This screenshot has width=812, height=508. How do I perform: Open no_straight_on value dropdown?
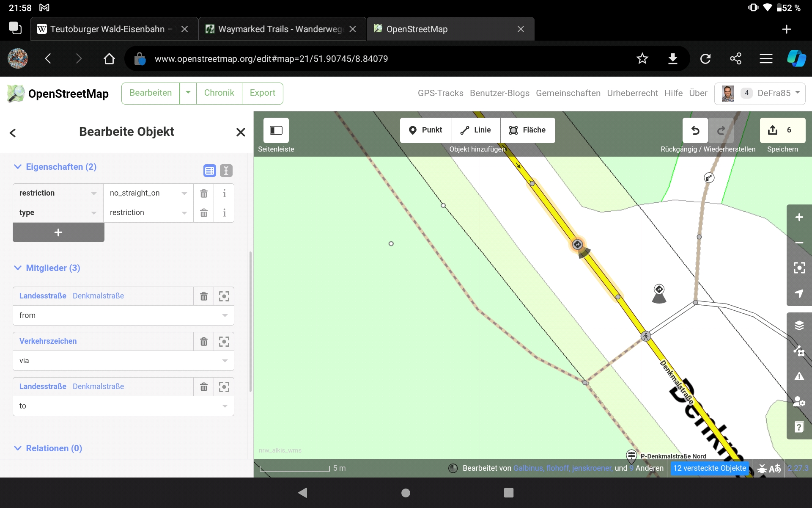(184, 193)
